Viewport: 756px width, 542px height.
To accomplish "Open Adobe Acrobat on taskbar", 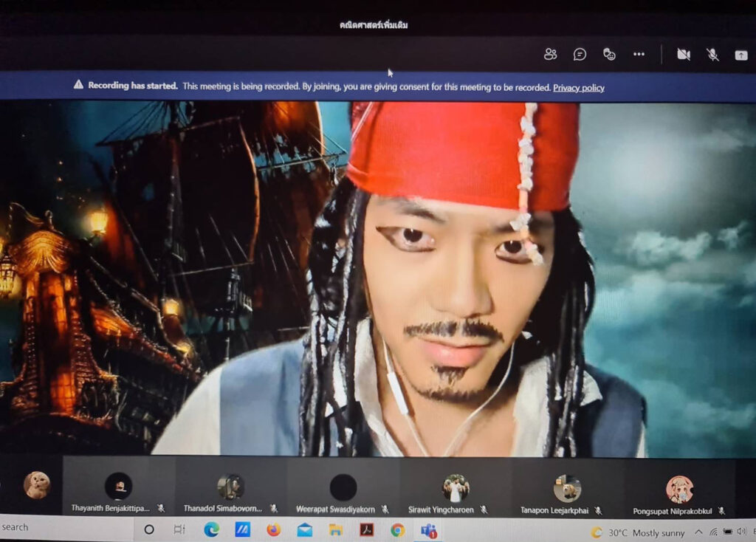I will 367,530.
